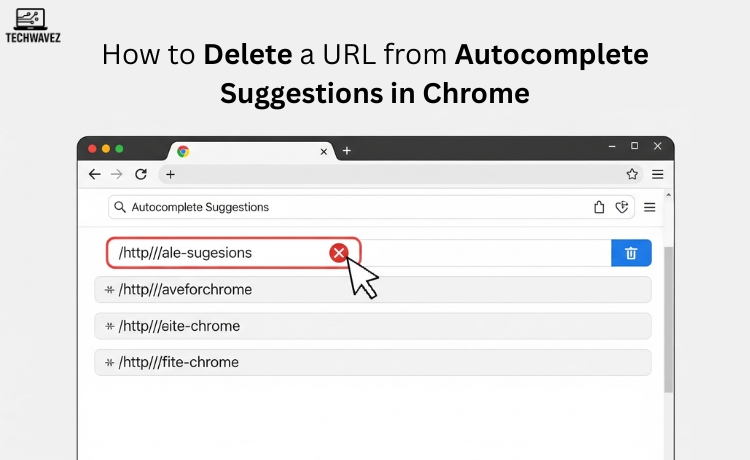
Task: Select the /http///fite-chrome suggestion
Action: click(x=373, y=362)
